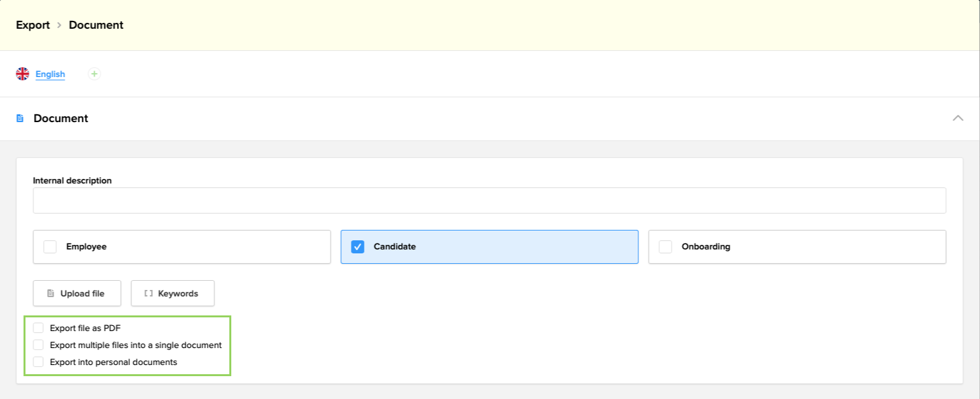Enable Export file as PDF
The height and width of the screenshot is (399, 980).
[x=39, y=328]
